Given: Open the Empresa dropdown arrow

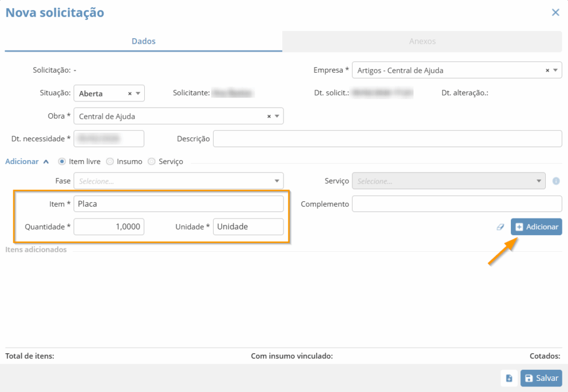Looking at the screenshot, I should (555, 70).
